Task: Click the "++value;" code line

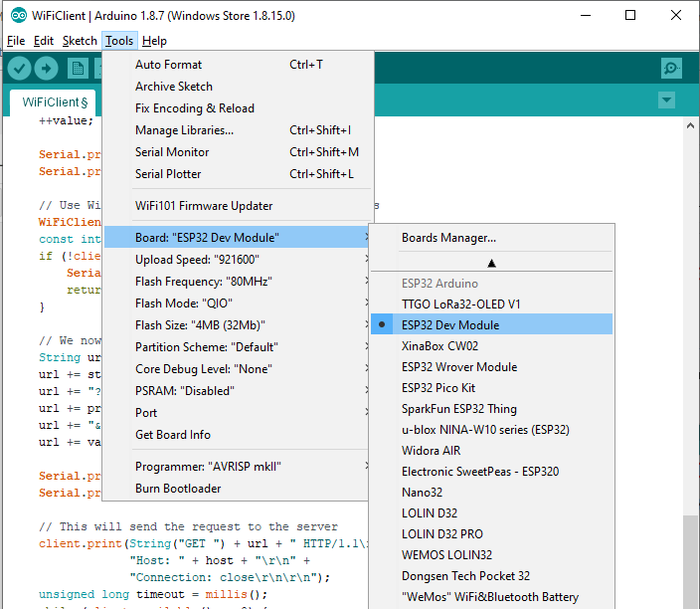Action: [66, 120]
